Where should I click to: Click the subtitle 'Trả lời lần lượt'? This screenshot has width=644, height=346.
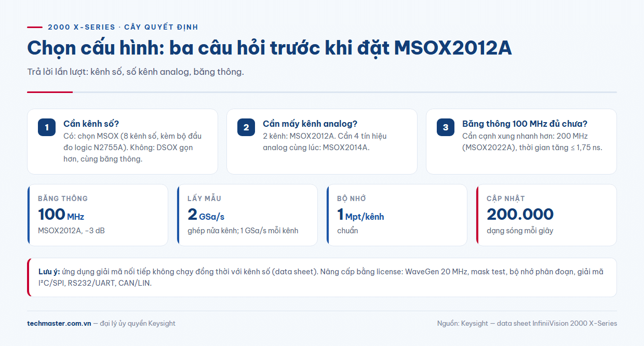[58, 72]
